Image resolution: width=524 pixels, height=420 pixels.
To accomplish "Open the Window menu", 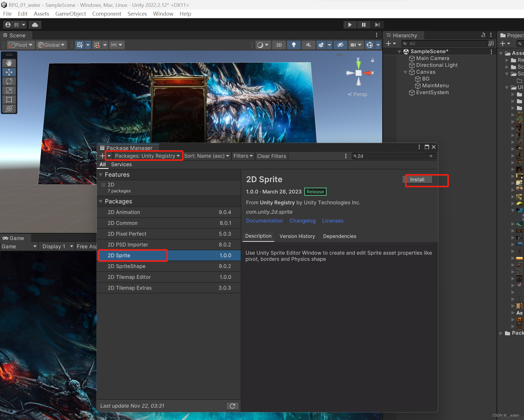I will coord(163,14).
